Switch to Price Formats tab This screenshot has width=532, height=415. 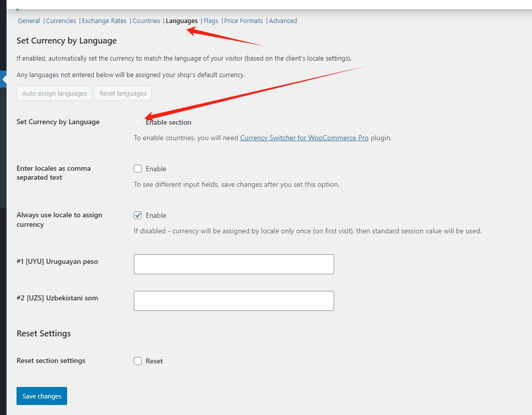(x=243, y=21)
